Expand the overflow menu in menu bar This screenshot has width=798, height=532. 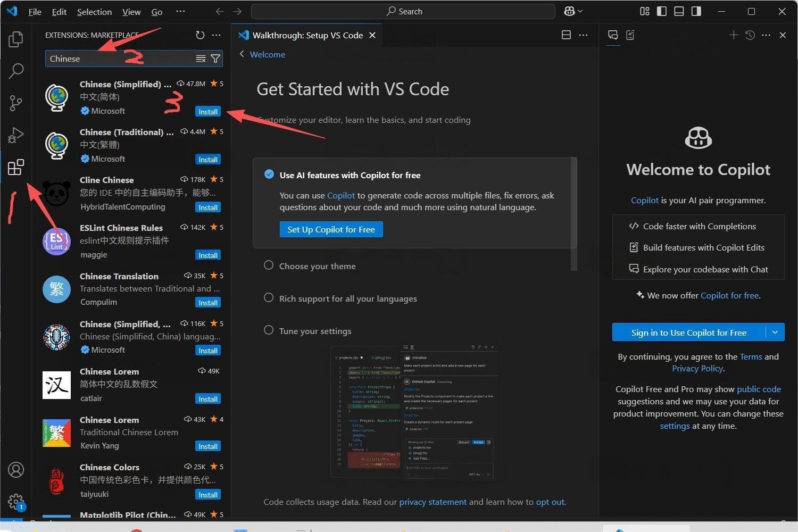[x=180, y=11]
